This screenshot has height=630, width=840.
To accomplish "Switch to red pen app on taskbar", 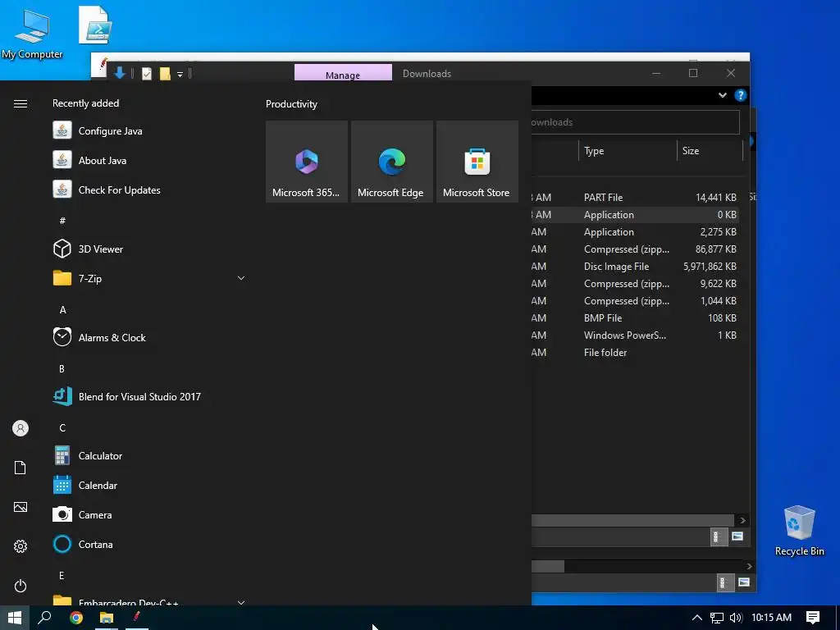I will coord(137,618).
